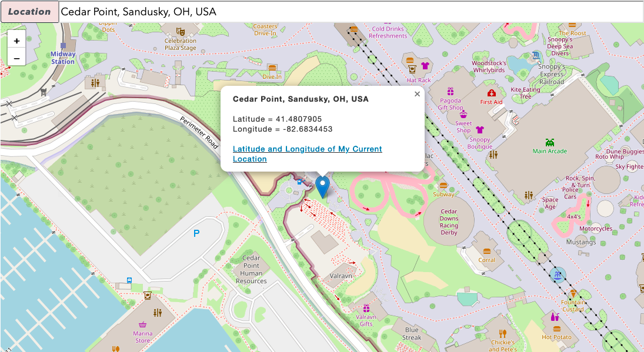Screen dimensions: 644x352
Task: Select the Pagoda Gift Shop gift icon
Action: coord(451,92)
